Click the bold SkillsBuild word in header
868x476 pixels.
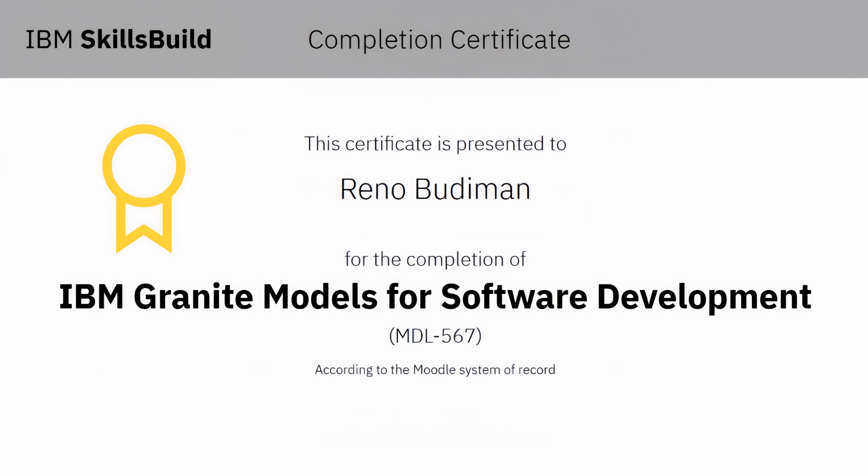[146, 39]
